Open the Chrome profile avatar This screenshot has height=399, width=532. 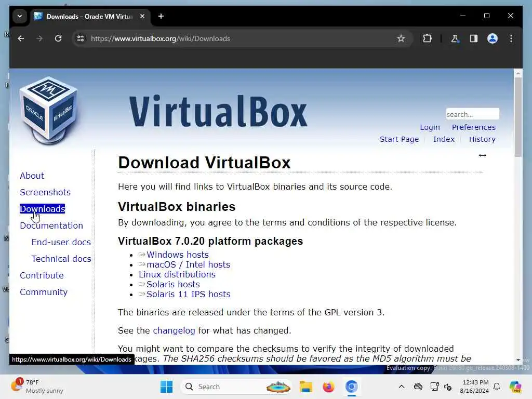point(493,38)
